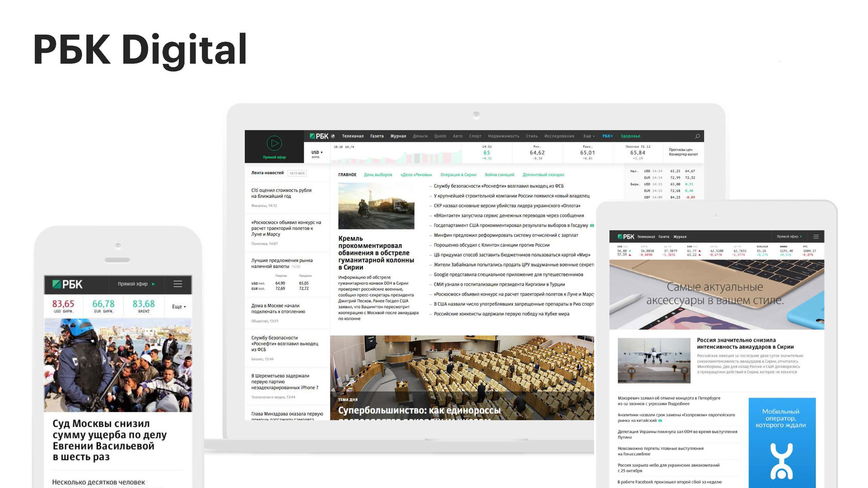Screen dimensions: 868x488
Task: Open Суд Москвы Васильева headline on phone
Action: pyautogui.click(x=110, y=440)
